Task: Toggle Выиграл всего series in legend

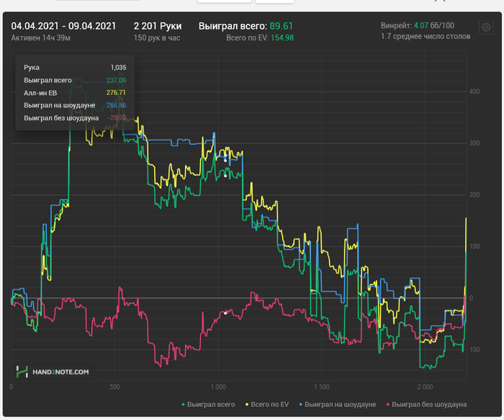Action: [211, 405]
